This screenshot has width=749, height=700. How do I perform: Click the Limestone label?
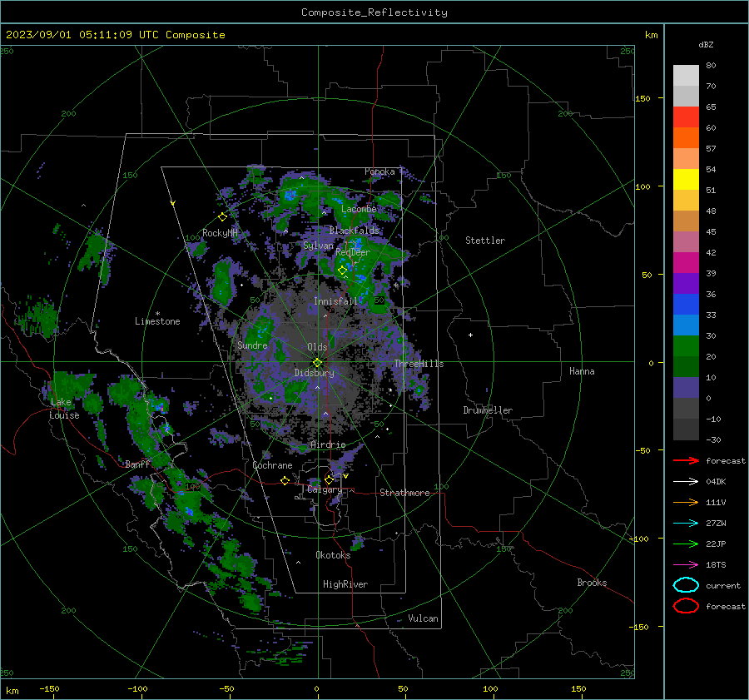[157, 321]
